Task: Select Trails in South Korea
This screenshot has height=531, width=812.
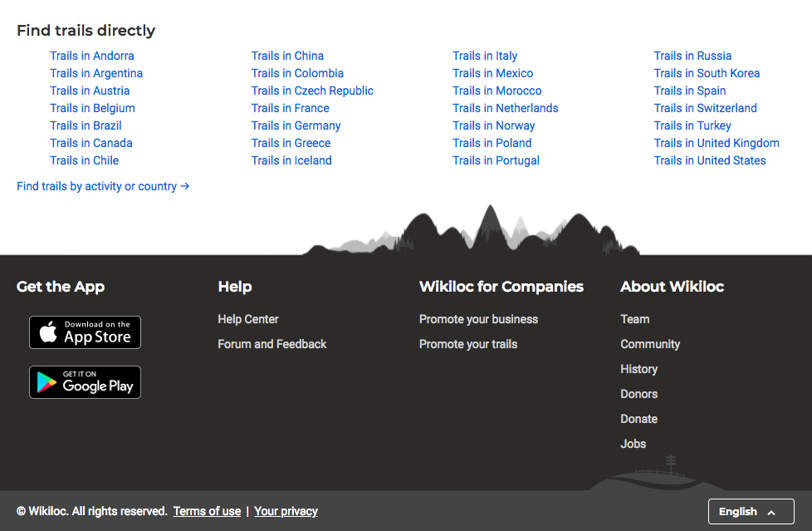Action: tap(707, 73)
